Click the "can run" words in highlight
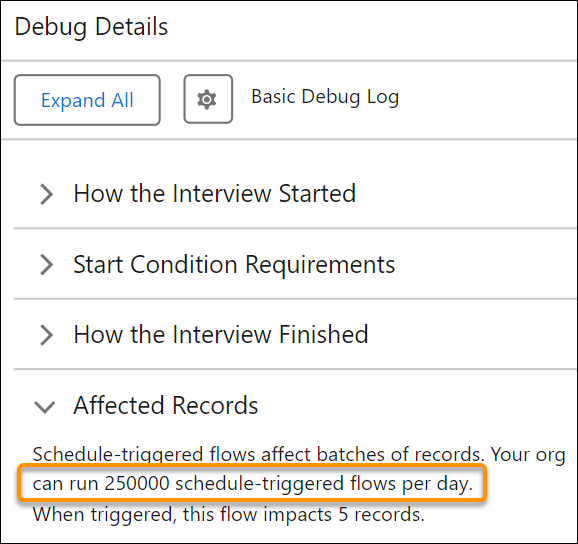This screenshot has width=578, height=544. 65,484
